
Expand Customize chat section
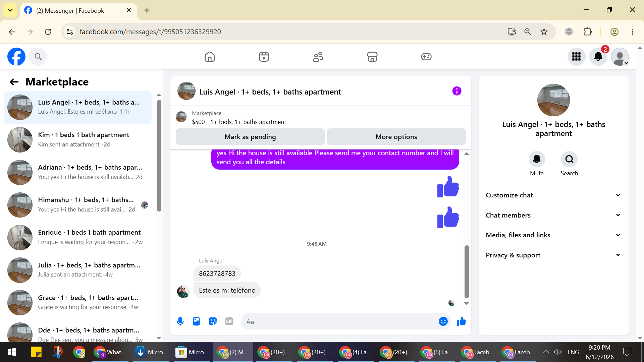(x=553, y=195)
